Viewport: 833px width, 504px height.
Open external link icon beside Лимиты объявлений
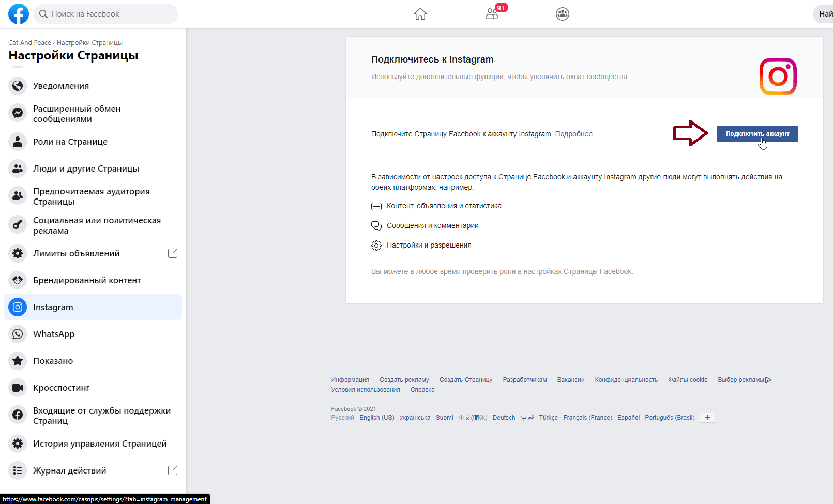click(173, 253)
